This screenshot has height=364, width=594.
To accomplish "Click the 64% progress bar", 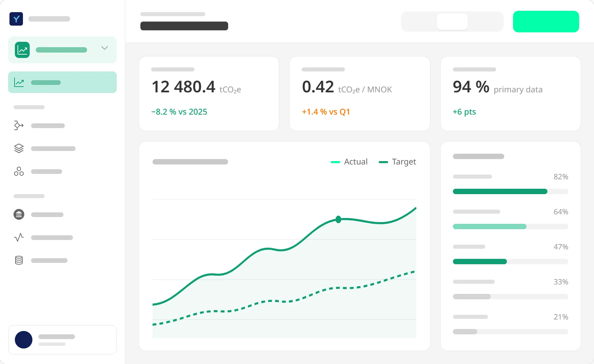I will 510,226.
